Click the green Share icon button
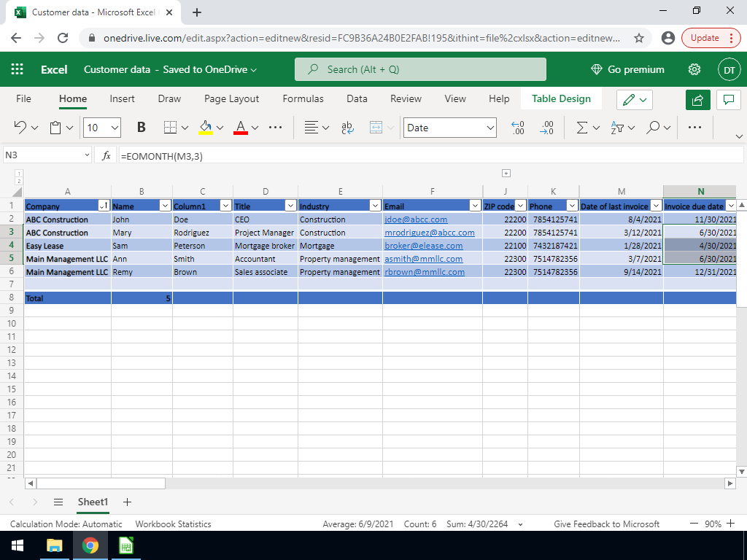The height and width of the screenshot is (560, 747). (697, 99)
